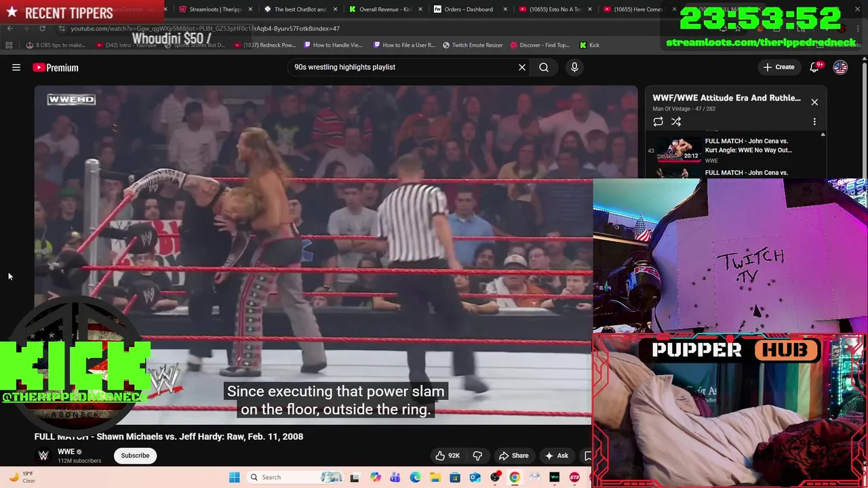Open File Explorer on the taskbar
Viewport: 868px width, 488px height.
point(435,477)
